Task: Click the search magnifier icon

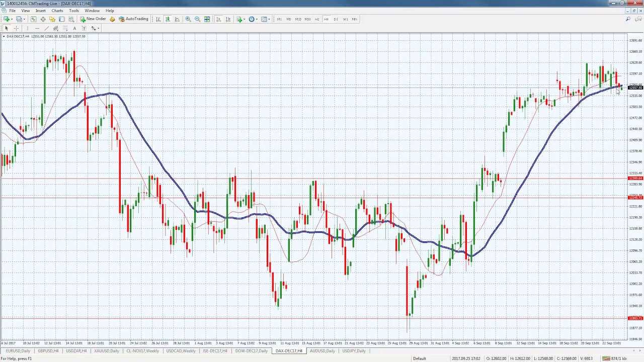Action: click(628, 19)
